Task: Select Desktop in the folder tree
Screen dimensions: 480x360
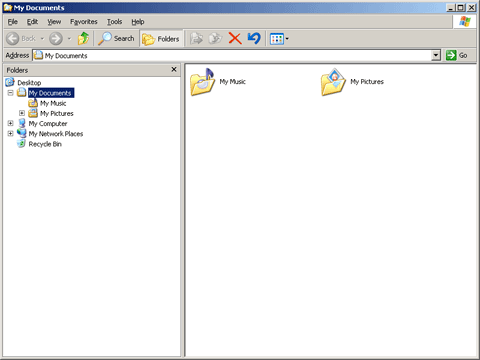Action: tap(29, 82)
